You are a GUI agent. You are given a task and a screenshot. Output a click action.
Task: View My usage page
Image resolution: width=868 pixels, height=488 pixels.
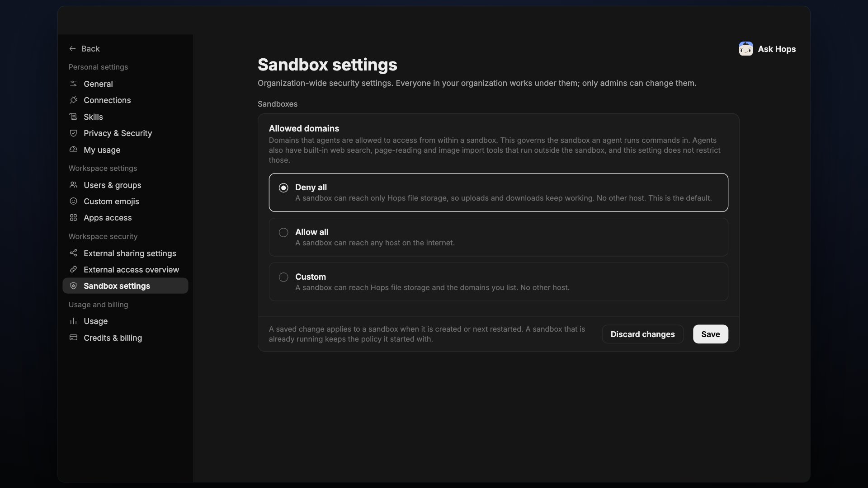(x=125, y=150)
